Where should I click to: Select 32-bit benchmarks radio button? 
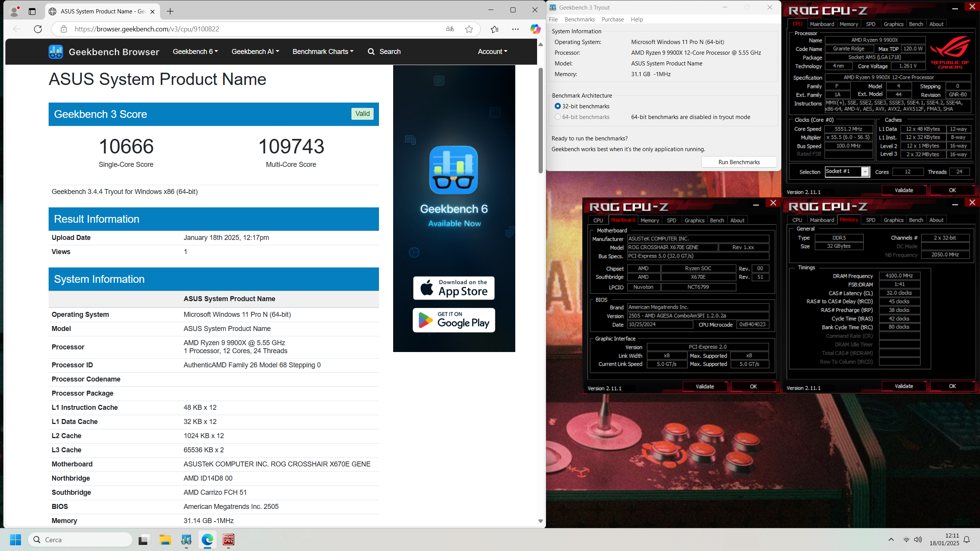(x=558, y=106)
